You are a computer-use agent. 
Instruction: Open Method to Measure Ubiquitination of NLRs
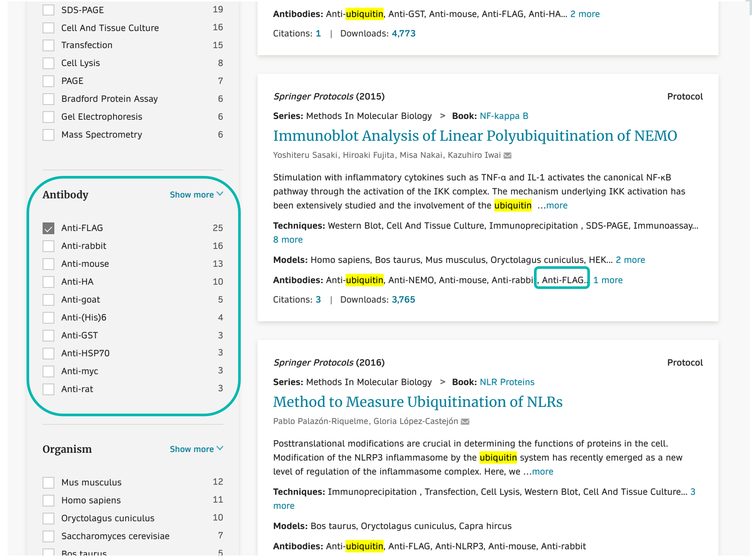click(x=417, y=402)
